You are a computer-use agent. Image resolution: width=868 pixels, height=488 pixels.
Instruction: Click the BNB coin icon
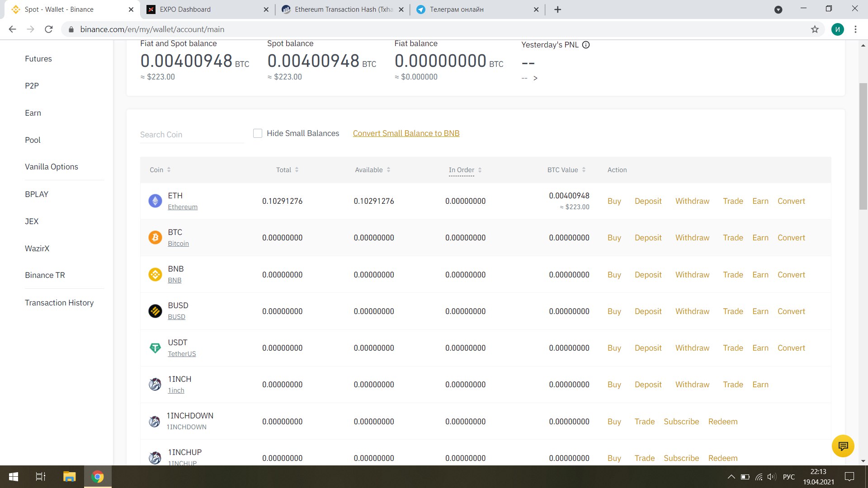[155, 274]
